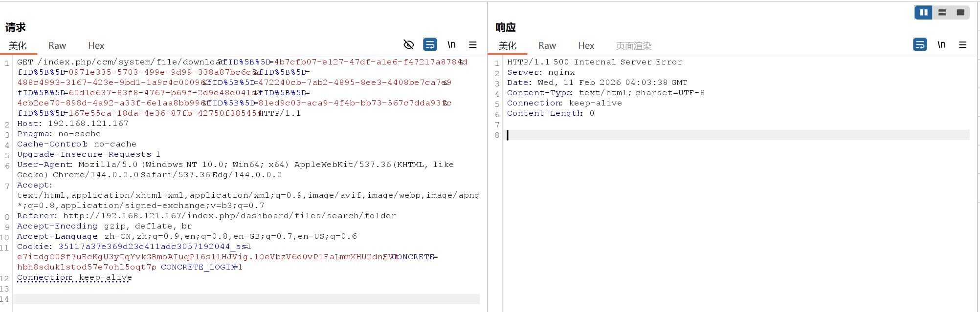The width and height of the screenshot is (980, 312).
Task: Select response Raw tab
Action: coord(547,45)
